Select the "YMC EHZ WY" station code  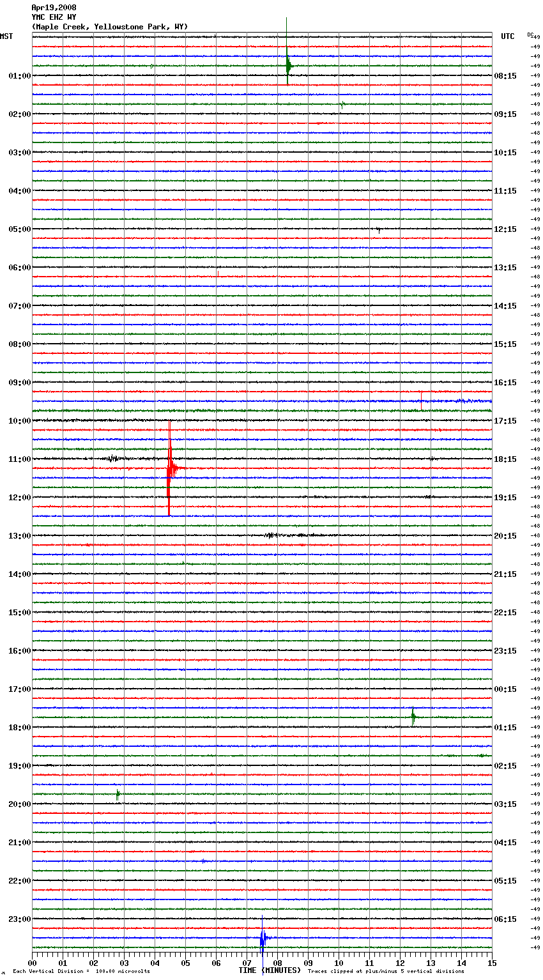pyautogui.click(x=54, y=17)
